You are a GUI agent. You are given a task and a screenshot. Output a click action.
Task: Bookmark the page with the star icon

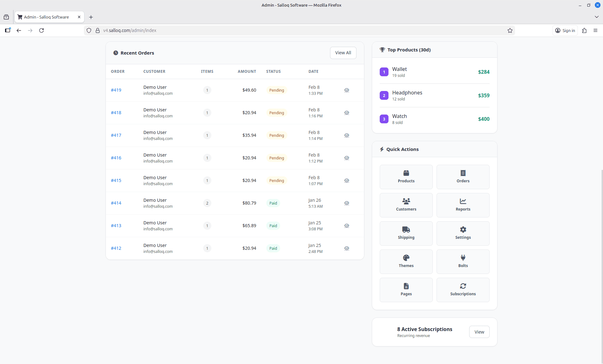coord(510,30)
